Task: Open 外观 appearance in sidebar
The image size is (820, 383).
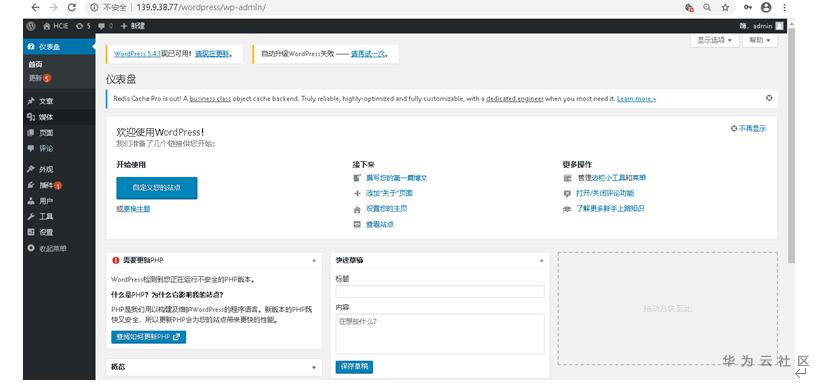Action: (x=59, y=169)
